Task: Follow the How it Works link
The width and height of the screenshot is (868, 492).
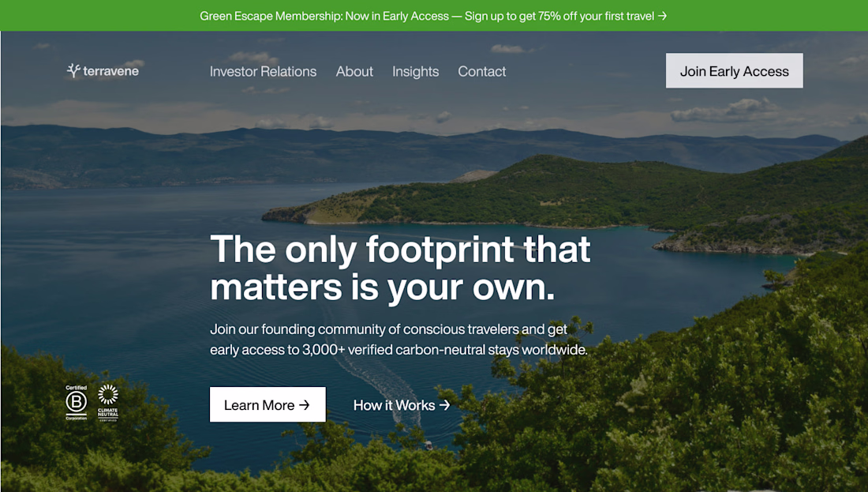Action: (402, 406)
